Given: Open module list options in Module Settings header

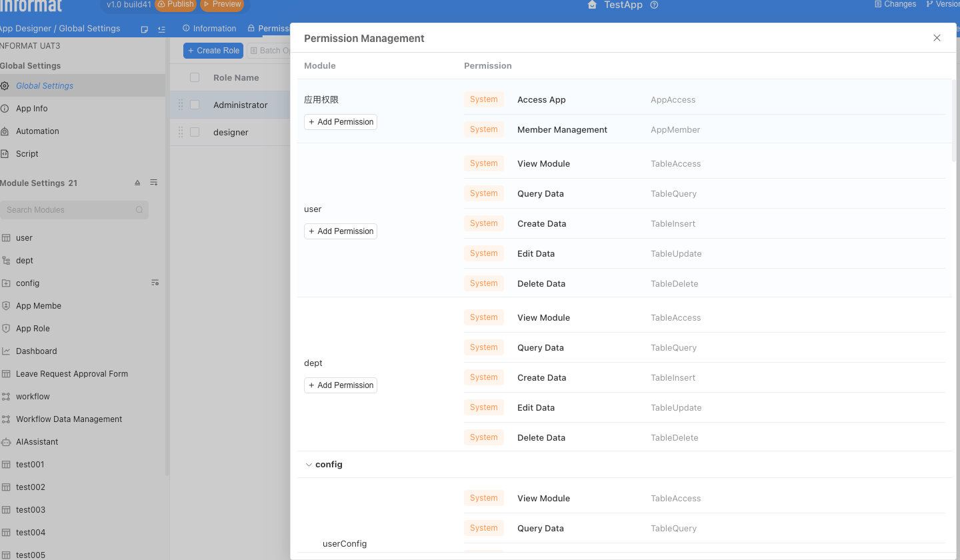Looking at the screenshot, I should point(153,182).
